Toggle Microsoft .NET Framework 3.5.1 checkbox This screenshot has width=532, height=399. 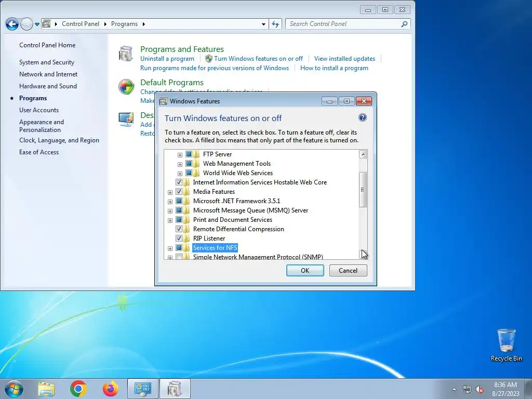(179, 201)
